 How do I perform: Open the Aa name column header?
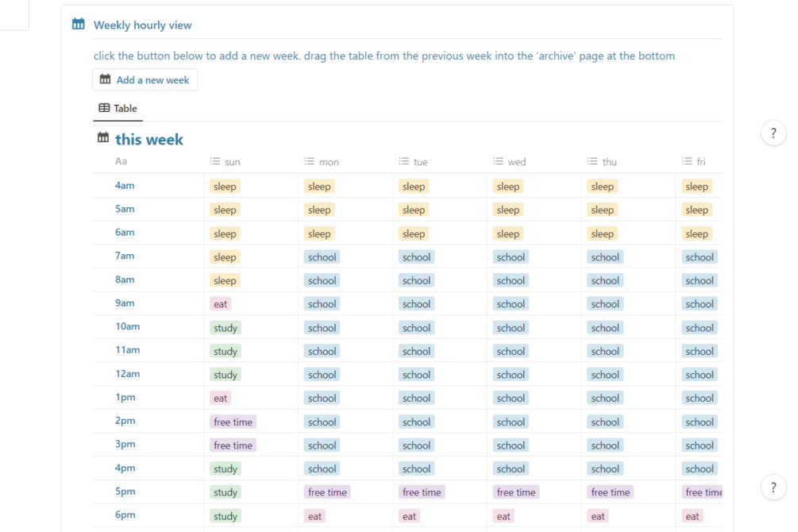pos(121,161)
